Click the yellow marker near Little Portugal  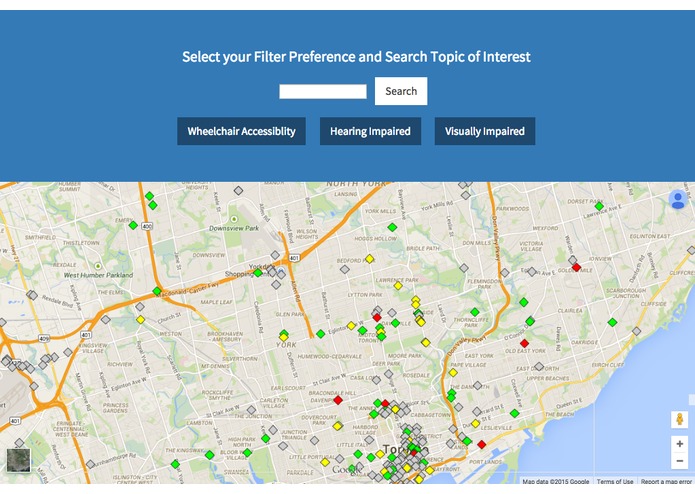(x=325, y=463)
